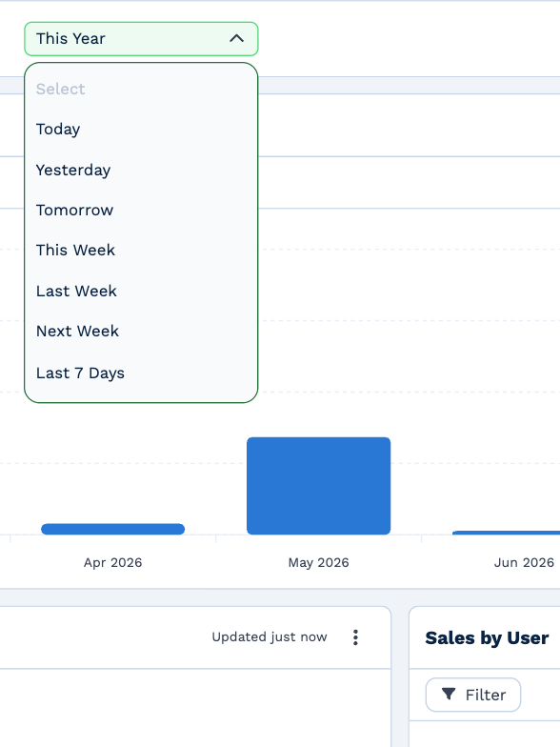Select Today from the date list
This screenshot has width=560, height=747.
141,130
